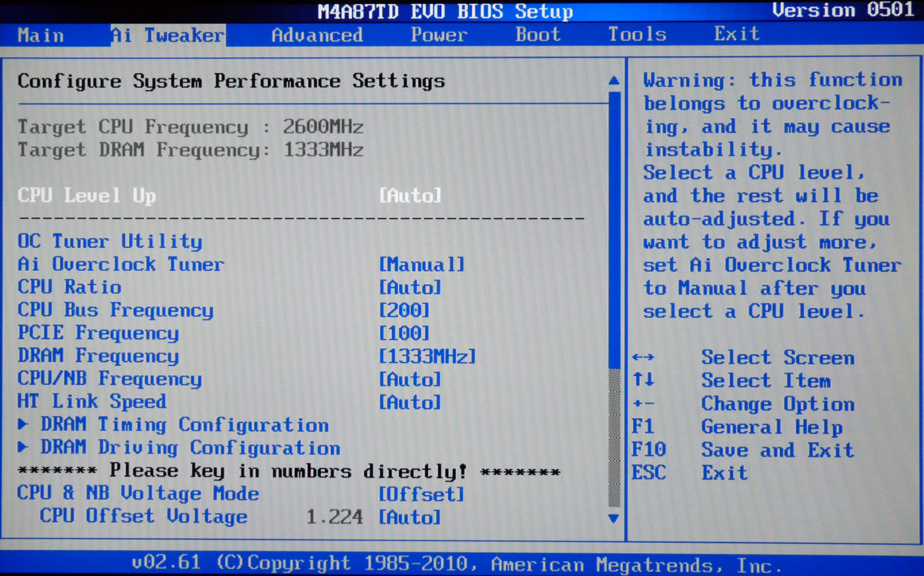Open the Tools tab
Screen dimensions: 924x576
[637, 35]
